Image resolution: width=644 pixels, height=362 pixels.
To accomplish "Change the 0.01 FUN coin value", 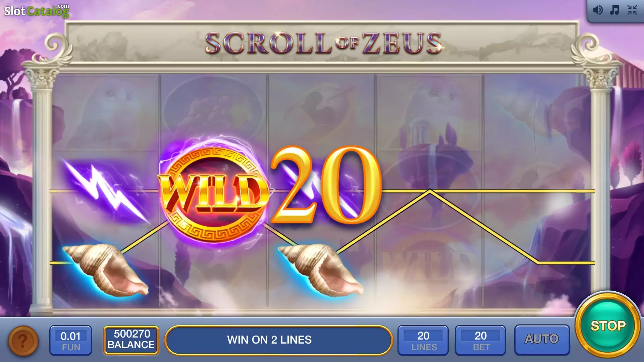I will 71,341.
